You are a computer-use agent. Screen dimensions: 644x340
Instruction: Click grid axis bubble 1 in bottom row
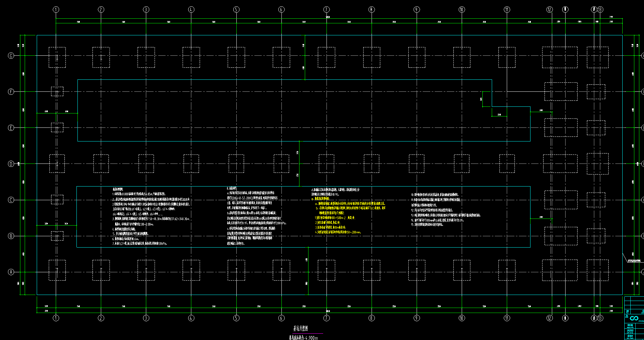pyautogui.click(x=56, y=318)
